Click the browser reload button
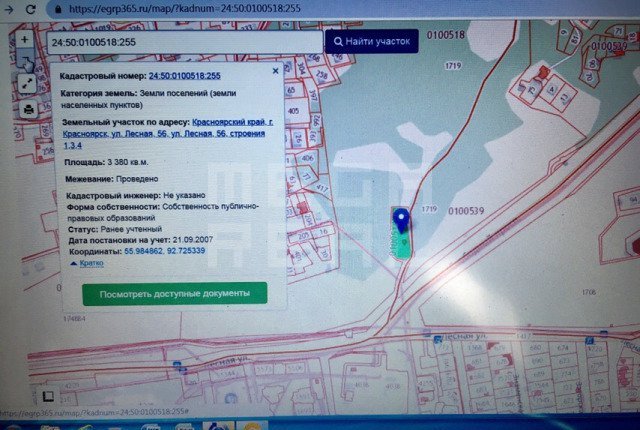The height and width of the screenshot is (430, 640). coord(30,9)
